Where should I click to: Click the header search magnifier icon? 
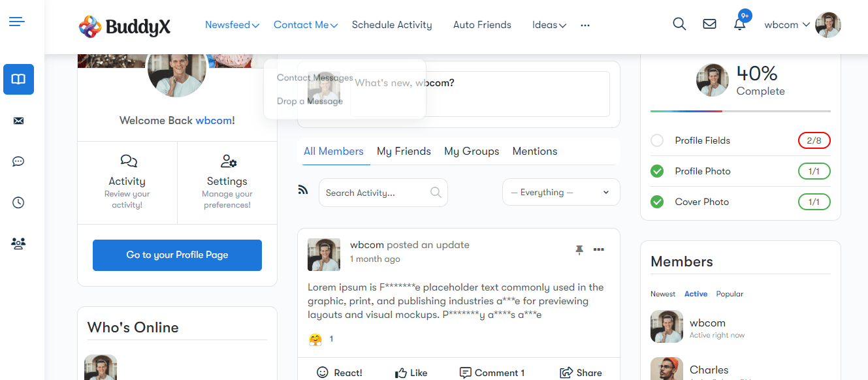click(679, 24)
